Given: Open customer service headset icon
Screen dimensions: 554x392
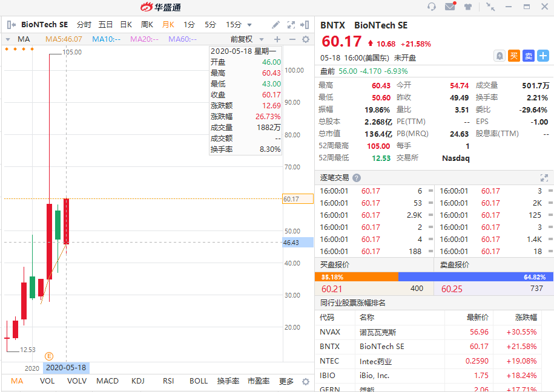Looking at the screenshot, I should (x=431, y=7).
